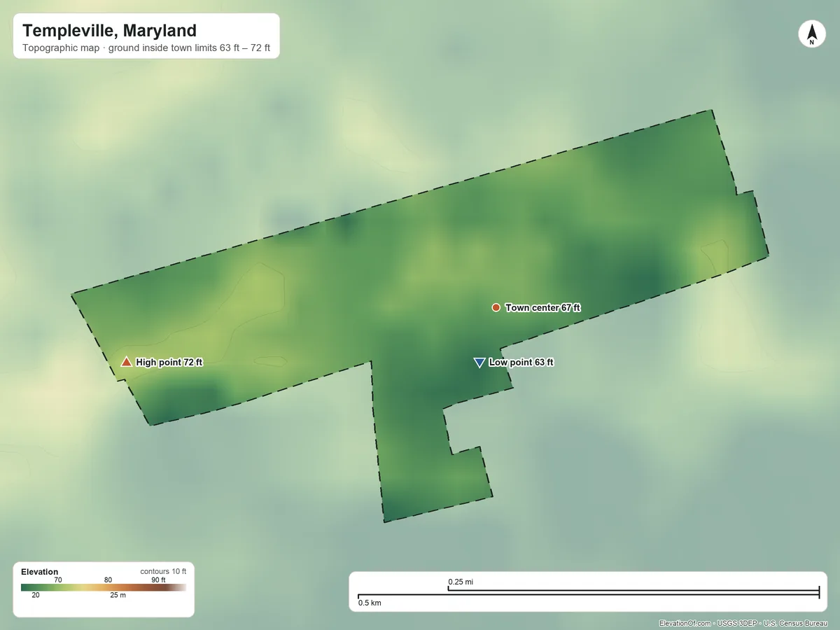Click the "High point 72 ft" label

(x=169, y=363)
